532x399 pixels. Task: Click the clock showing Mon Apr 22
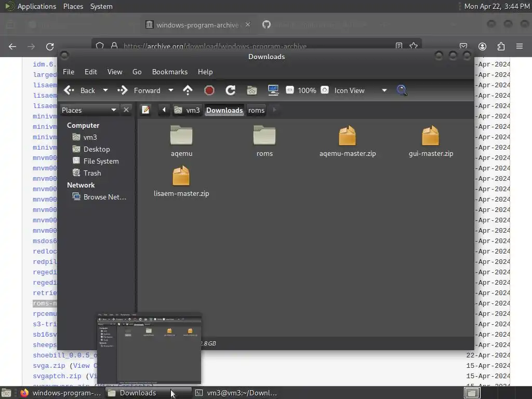click(x=496, y=6)
